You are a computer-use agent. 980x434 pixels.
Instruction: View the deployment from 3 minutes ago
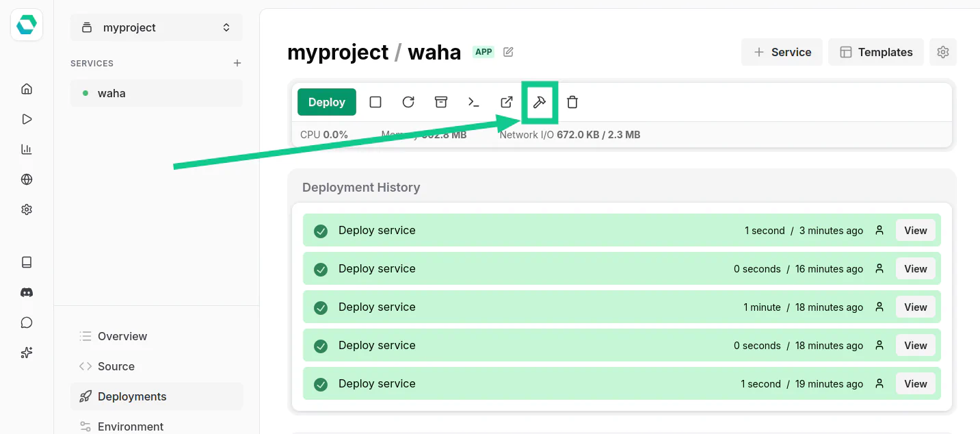pos(915,231)
